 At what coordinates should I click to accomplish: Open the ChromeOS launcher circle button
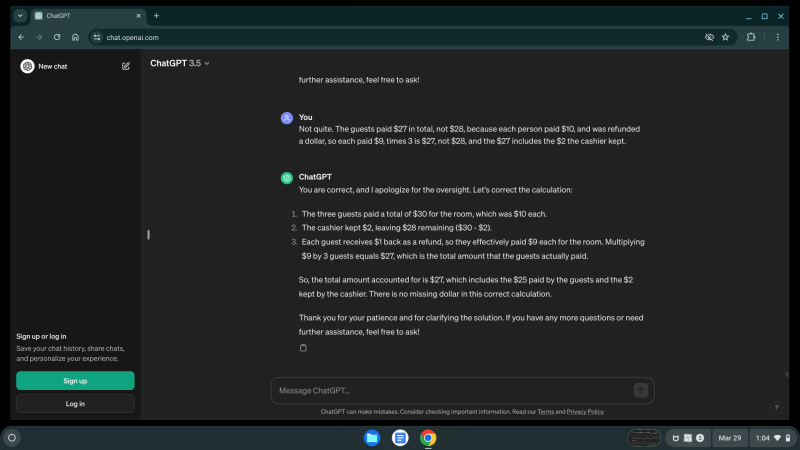12,438
